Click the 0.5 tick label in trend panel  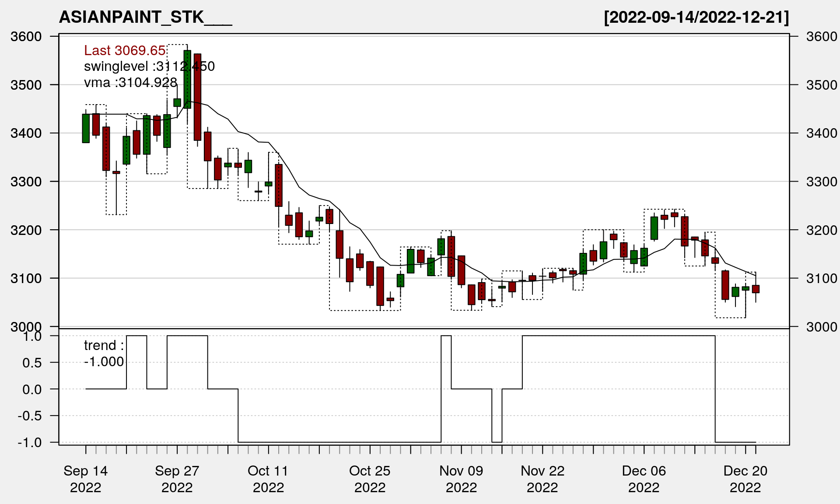click(x=32, y=363)
